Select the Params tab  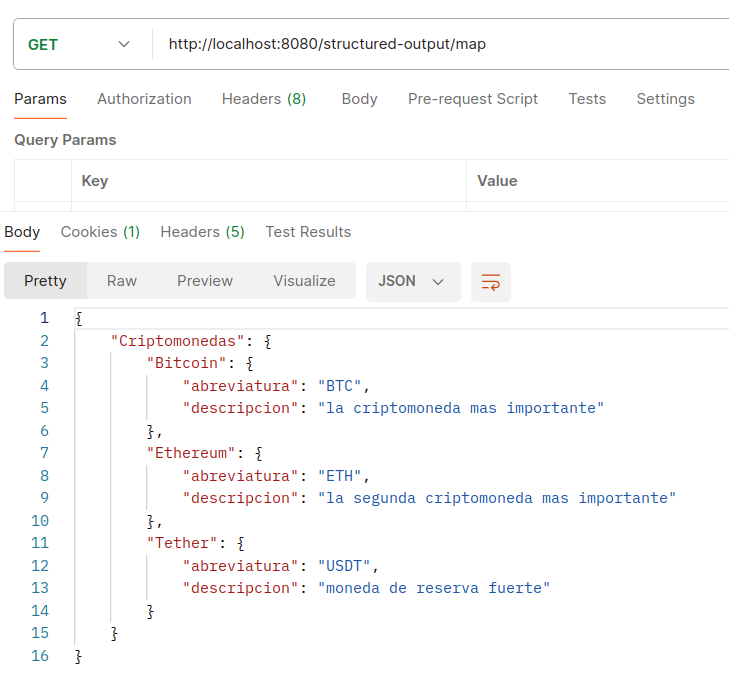(x=40, y=99)
